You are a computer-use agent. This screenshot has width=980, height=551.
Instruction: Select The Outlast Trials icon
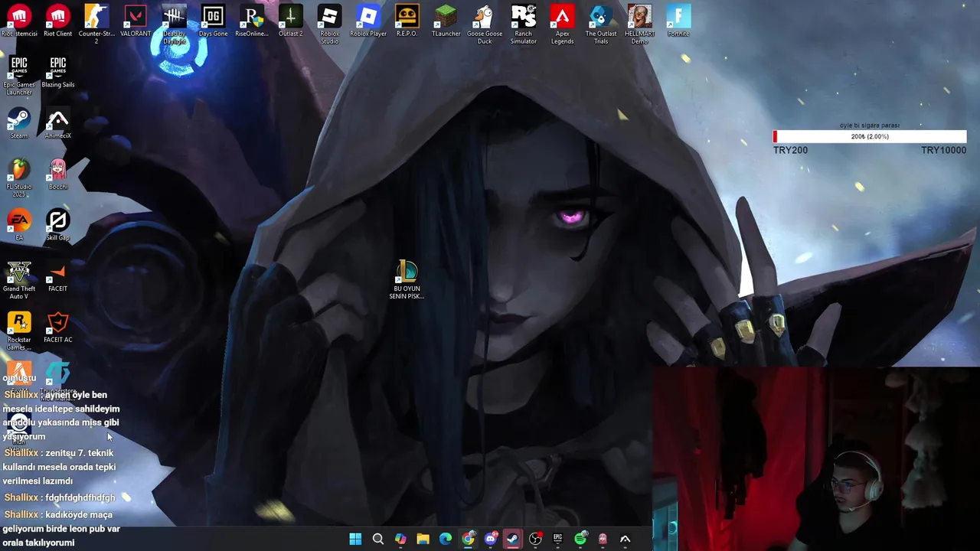tap(601, 24)
